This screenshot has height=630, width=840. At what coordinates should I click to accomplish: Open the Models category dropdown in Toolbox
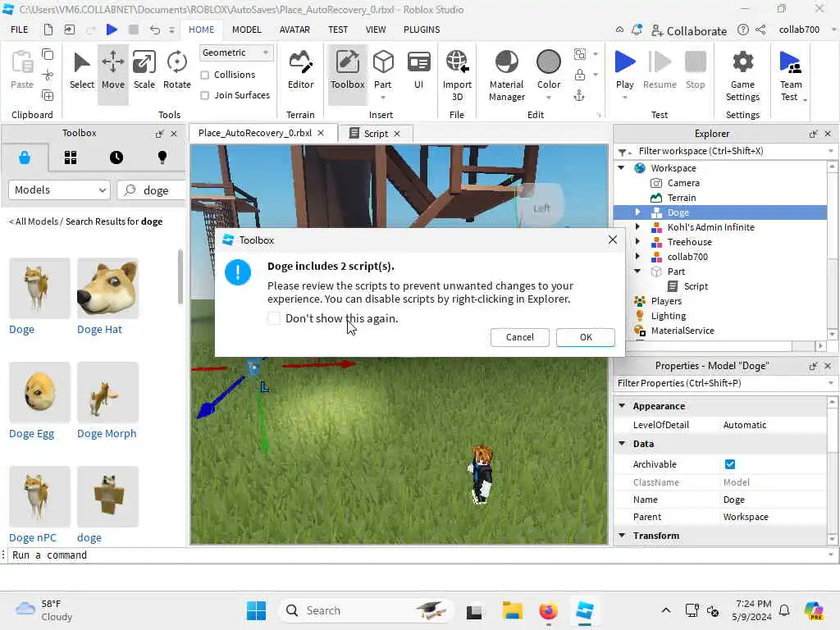click(59, 190)
